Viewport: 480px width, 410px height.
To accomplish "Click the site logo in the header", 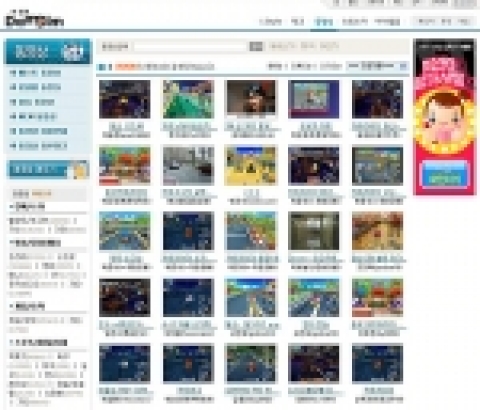I will 35,21.
